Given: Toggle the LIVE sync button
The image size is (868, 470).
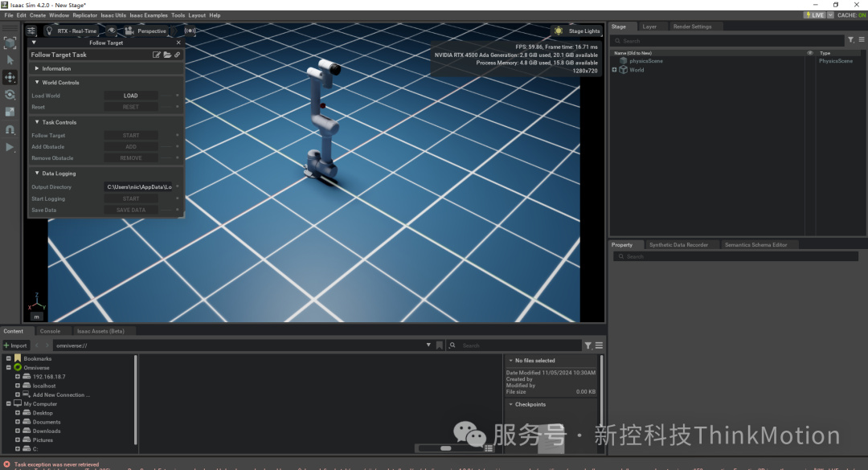Looking at the screenshot, I should [814, 15].
